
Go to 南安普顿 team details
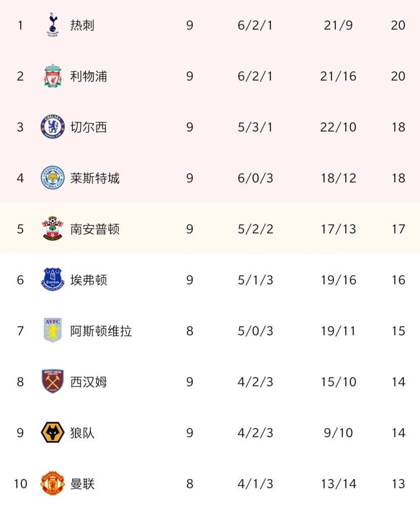tap(95, 229)
